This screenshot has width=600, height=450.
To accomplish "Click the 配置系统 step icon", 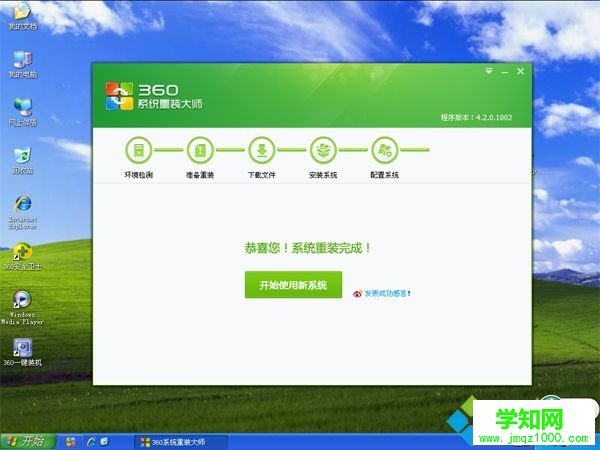I will point(385,150).
